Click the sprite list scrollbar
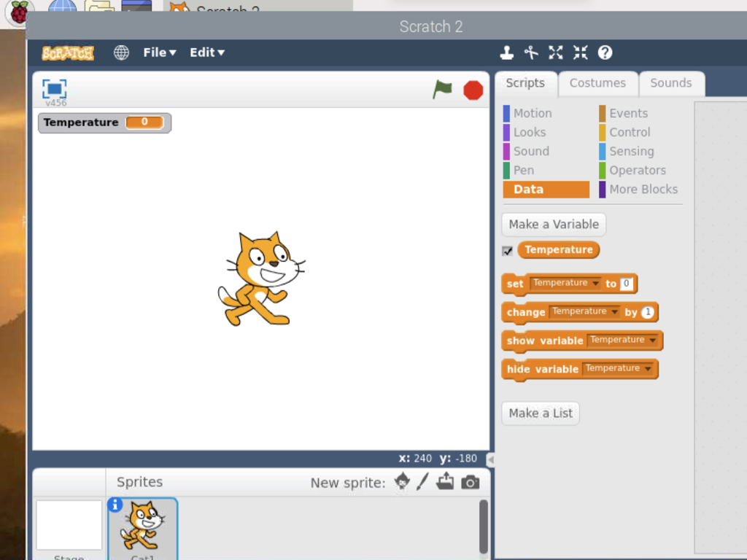The image size is (747, 560). [483, 526]
